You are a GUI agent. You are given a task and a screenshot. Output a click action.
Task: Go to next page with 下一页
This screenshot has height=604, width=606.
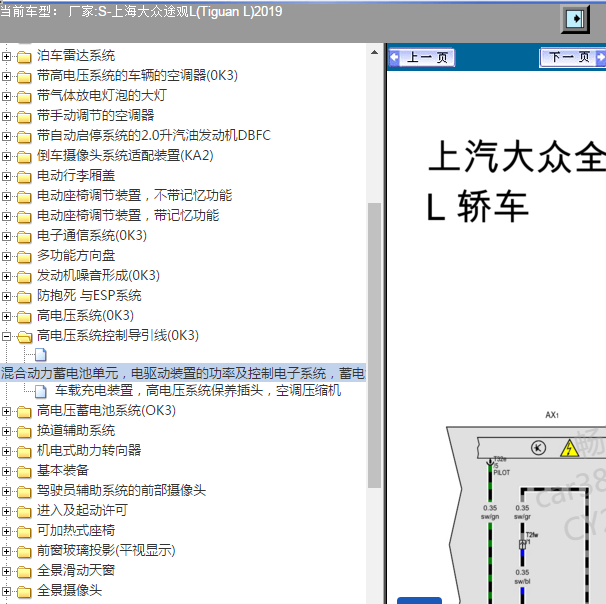point(572,58)
